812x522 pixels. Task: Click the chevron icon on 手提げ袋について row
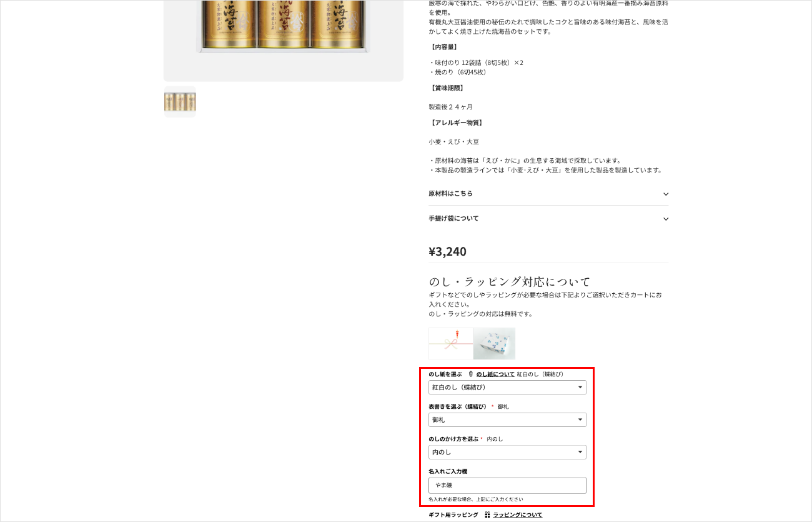(x=666, y=219)
